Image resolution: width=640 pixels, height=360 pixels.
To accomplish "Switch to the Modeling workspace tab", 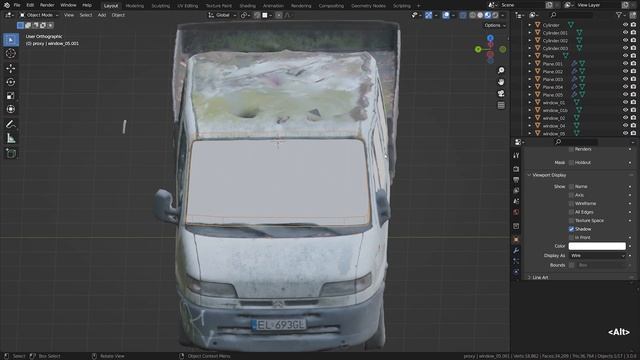I will (x=135, y=6).
